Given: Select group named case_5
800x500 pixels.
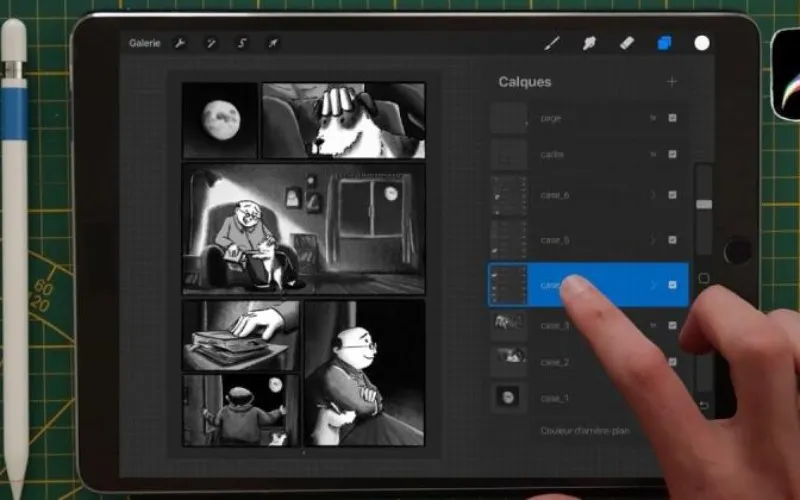Looking at the screenshot, I should click(555, 240).
